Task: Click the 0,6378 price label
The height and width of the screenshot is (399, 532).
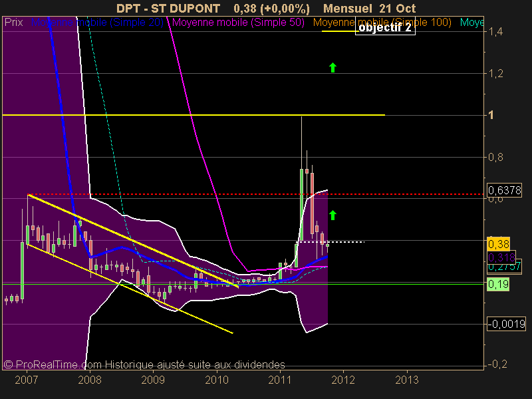Action: 505,190
